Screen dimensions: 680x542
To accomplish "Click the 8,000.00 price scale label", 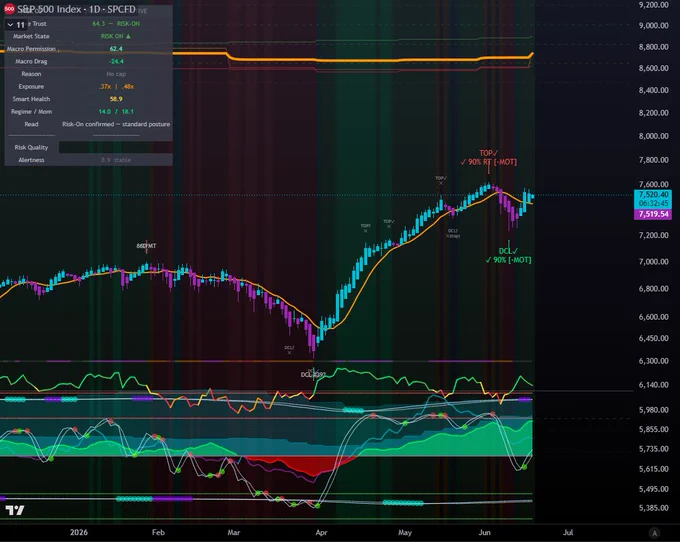I will coord(653,136).
